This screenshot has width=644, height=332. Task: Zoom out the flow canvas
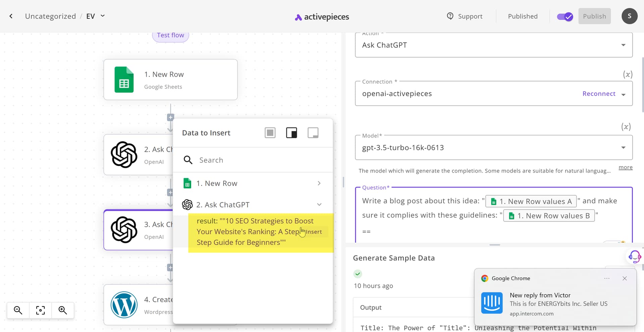(18, 310)
